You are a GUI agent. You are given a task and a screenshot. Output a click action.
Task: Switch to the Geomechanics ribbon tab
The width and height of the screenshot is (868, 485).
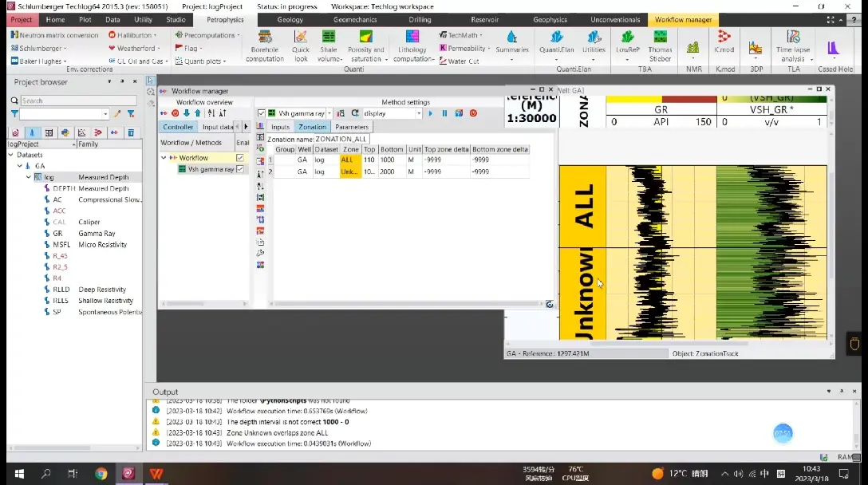(x=355, y=20)
